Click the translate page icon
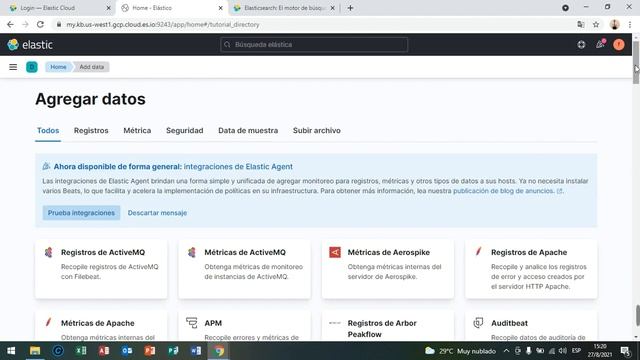Image resolution: width=640 pixels, height=360 pixels. pos(581,24)
